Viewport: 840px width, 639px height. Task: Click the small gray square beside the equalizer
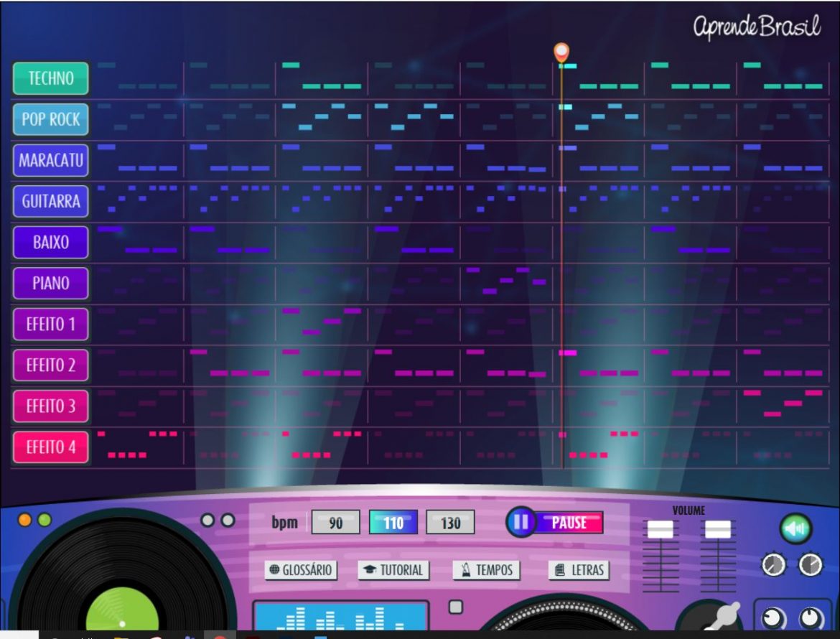[x=456, y=607]
